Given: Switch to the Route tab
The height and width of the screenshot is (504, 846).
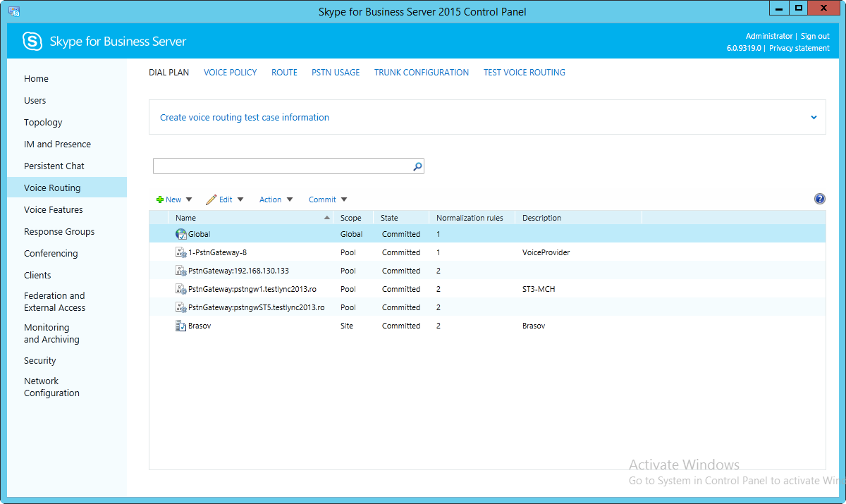Looking at the screenshot, I should tap(284, 73).
